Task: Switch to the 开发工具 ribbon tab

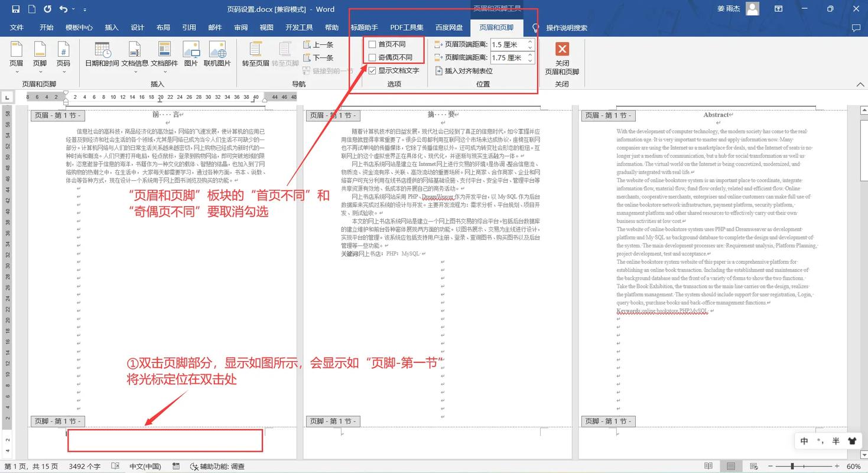Action: pos(300,27)
